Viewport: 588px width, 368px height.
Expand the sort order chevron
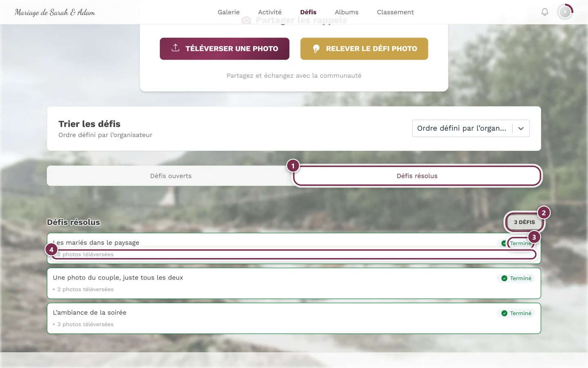pos(521,128)
